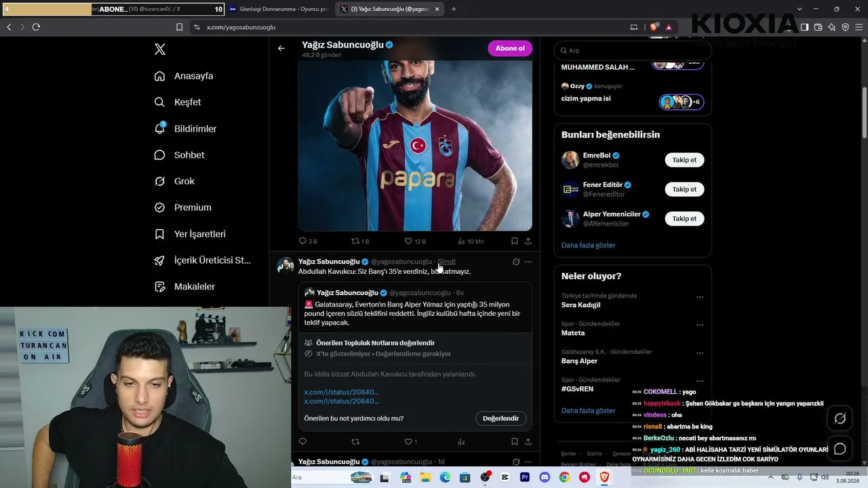Click the Bildirimler bell icon
The height and width of the screenshot is (488, 868).
tap(160, 128)
